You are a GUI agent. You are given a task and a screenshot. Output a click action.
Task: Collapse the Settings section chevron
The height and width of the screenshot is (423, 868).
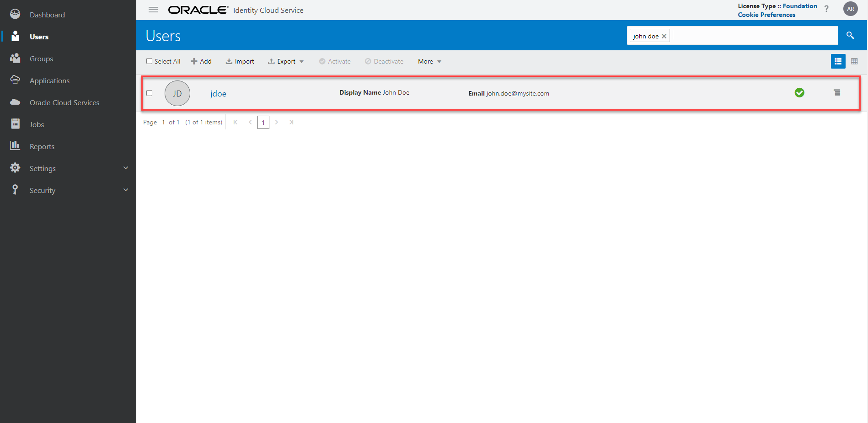[x=126, y=168]
